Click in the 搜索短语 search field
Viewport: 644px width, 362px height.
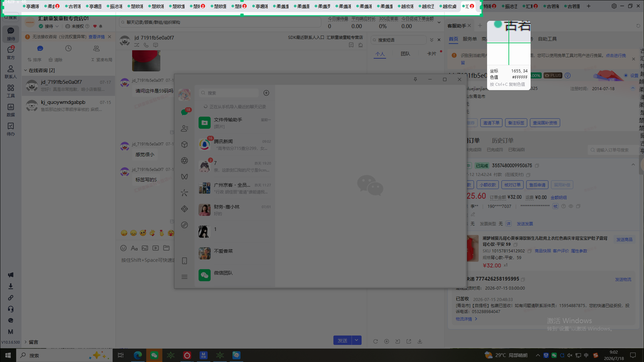(398, 40)
